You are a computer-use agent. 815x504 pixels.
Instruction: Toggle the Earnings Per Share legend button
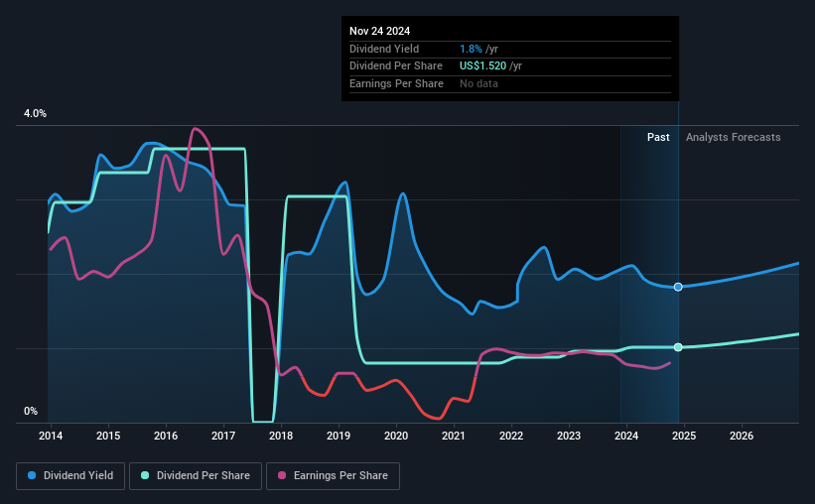(333, 476)
